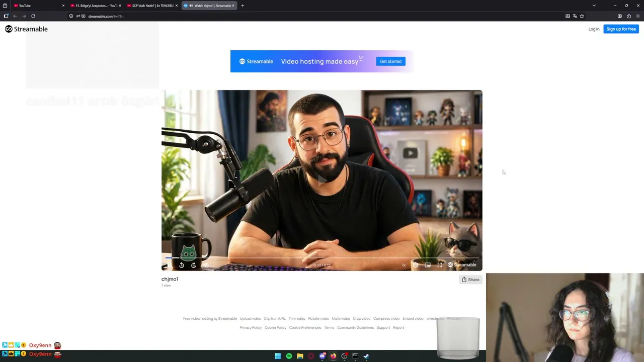Screen dimensions: 644x362
Task: Open the Cookie Preferences link
Action: [305, 328]
